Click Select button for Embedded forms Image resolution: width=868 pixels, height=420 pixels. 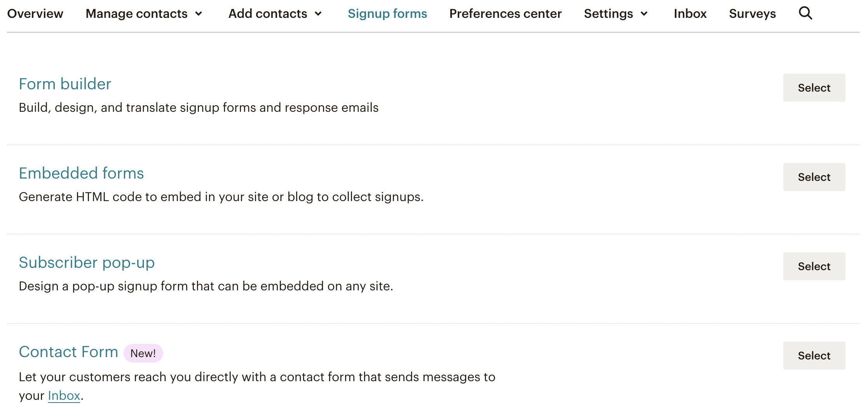click(x=814, y=177)
